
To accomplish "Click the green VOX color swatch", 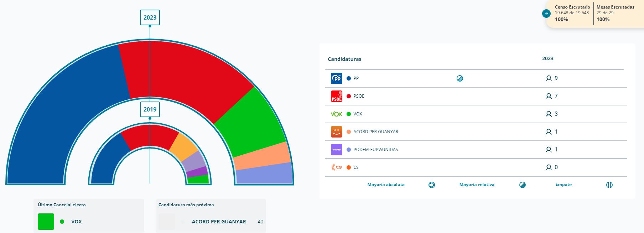I will pos(46,222).
